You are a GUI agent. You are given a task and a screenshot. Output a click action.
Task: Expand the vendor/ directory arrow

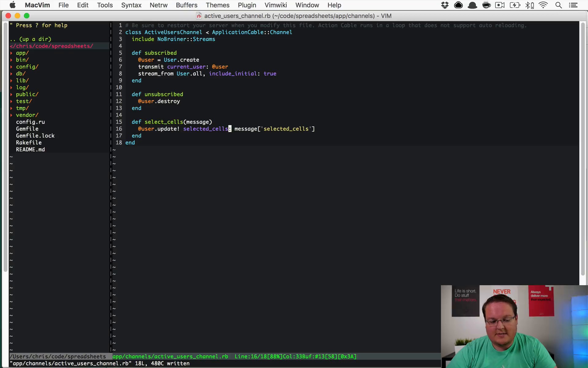[11, 115]
